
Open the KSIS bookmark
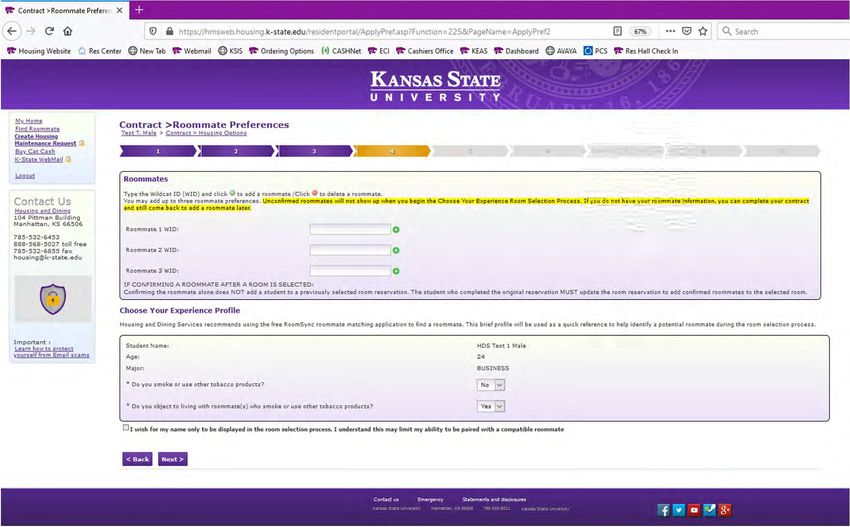pyautogui.click(x=230, y=51)
